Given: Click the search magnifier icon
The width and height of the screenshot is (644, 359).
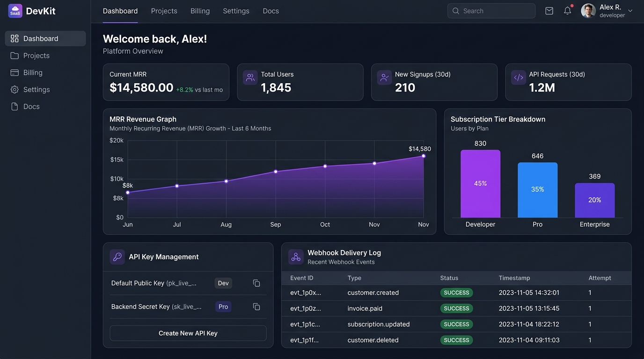Looking at the screenshot, I should click(x=455, y=11).
